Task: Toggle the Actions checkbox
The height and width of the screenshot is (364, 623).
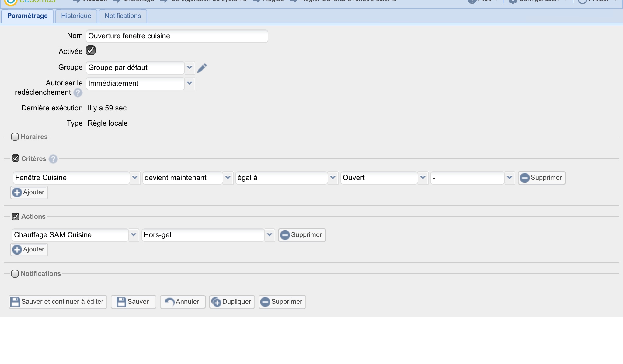Action: coord(16,217)
